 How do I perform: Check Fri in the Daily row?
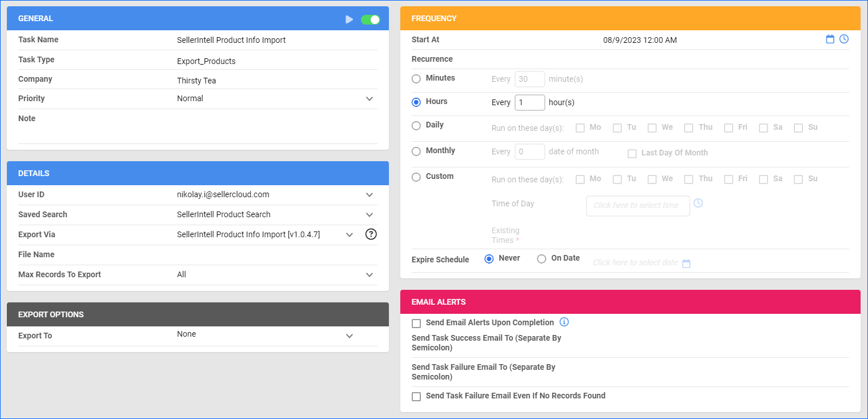tap(729, 127)
